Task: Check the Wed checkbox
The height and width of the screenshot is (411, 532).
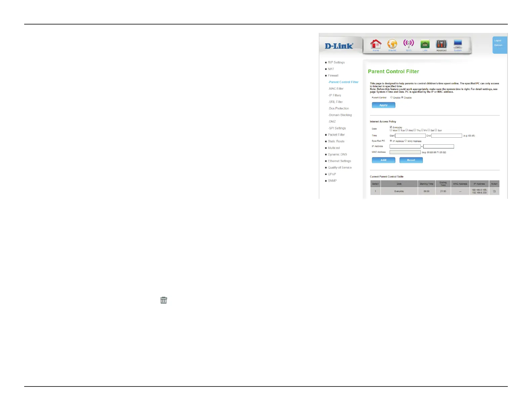Action: pos(407,130)
